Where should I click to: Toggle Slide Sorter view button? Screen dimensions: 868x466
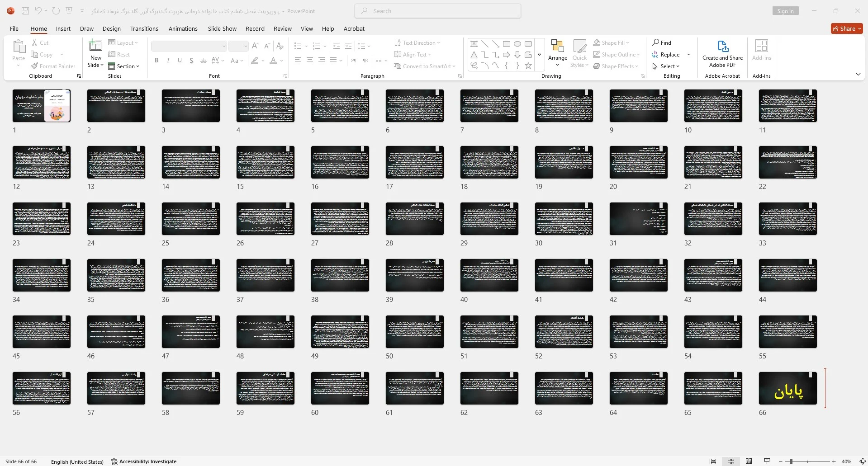[731, 461]
